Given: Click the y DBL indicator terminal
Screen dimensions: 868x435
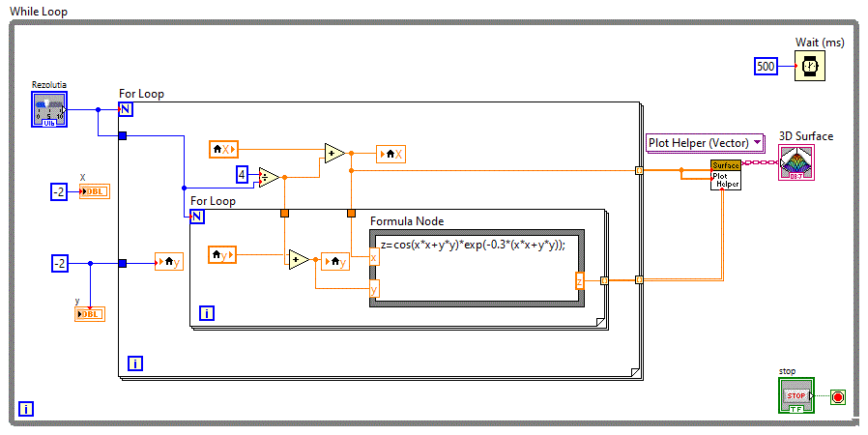Looking at the screenshot, I should pos(89,313).
